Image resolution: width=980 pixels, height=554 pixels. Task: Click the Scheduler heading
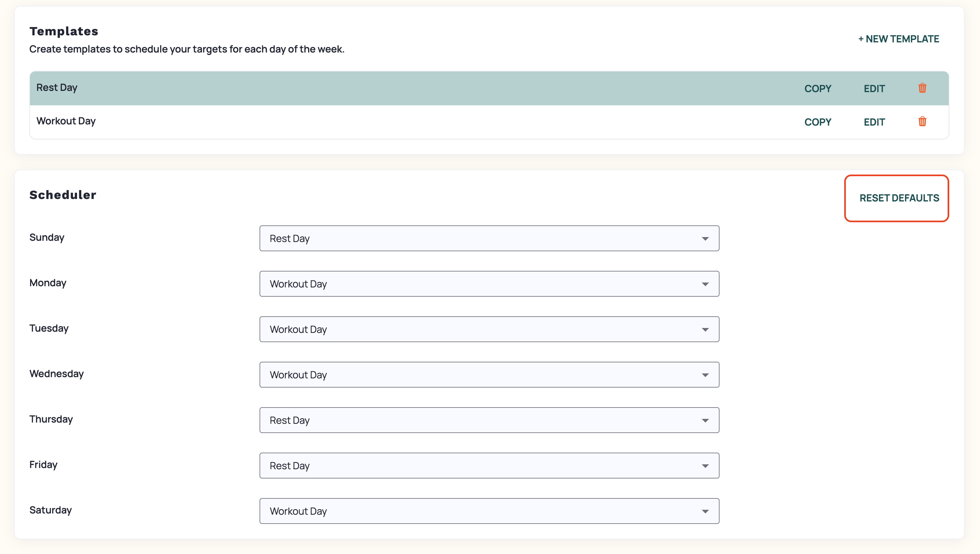[63, 195]
